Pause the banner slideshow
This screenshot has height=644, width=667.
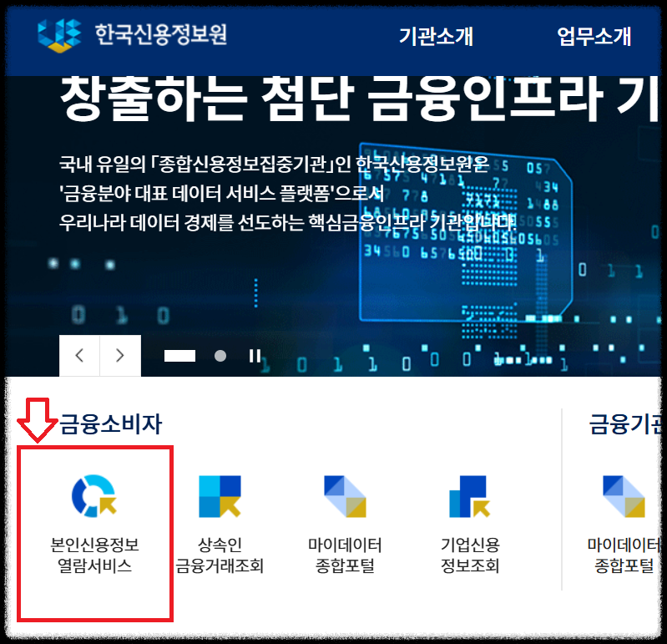[x=255, y=356]
